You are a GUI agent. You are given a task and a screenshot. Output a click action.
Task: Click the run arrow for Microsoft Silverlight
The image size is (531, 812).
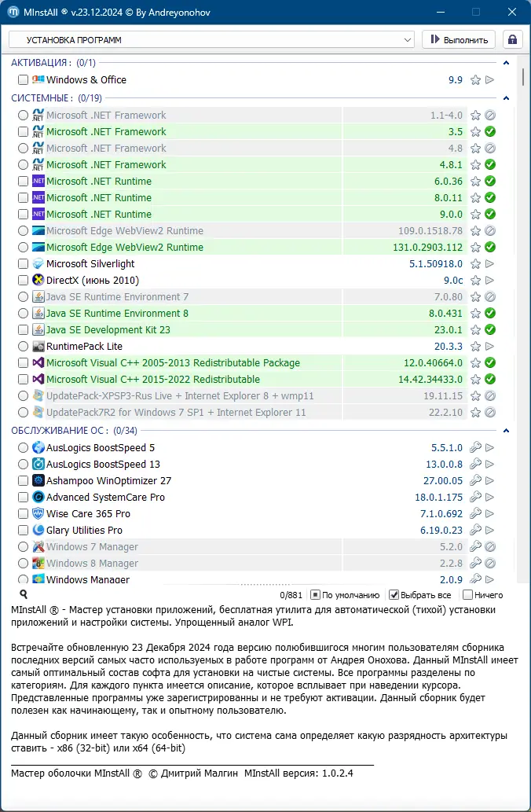[x=490, y=263]
